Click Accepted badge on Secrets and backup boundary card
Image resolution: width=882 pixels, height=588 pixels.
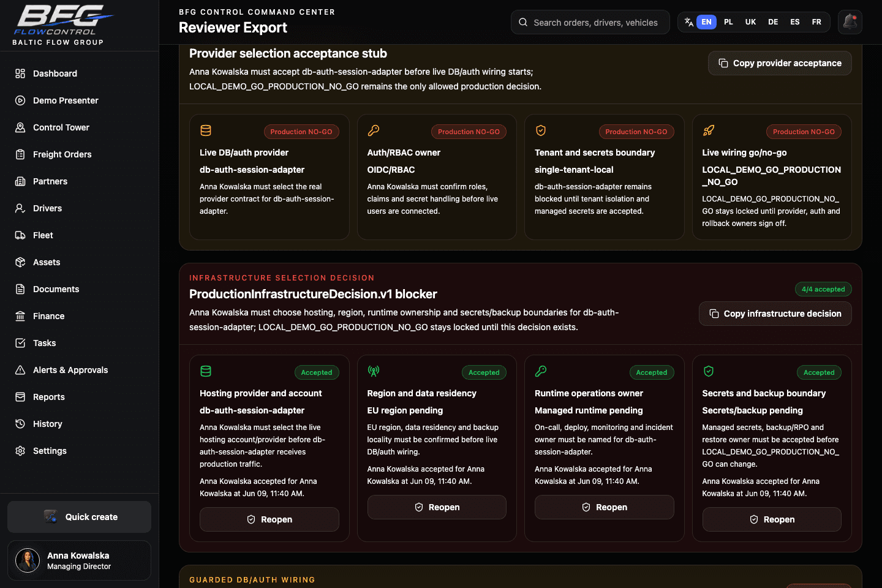click(x=819, y=372)
